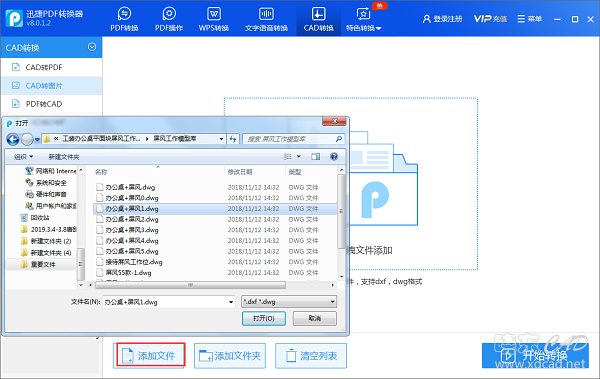Select 用户帐户和家庭 in navigation tree
600x379 pixels.
pyautogui.click(x=51, y=206)
